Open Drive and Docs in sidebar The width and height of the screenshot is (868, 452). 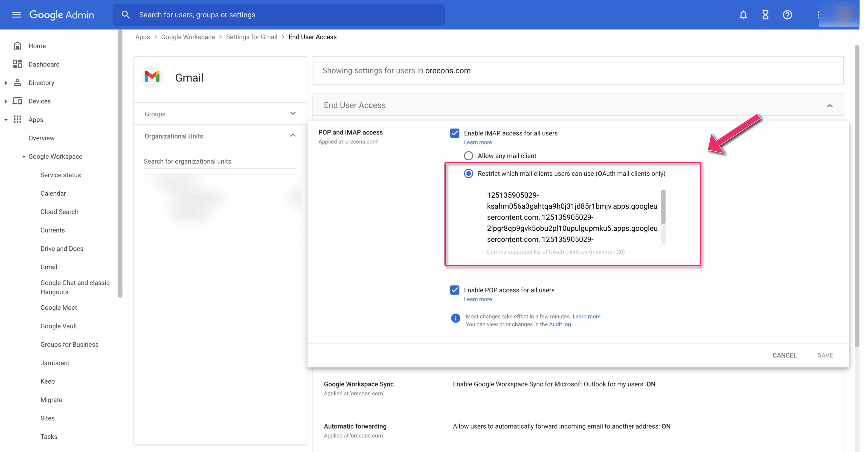(x=62, y=249)
